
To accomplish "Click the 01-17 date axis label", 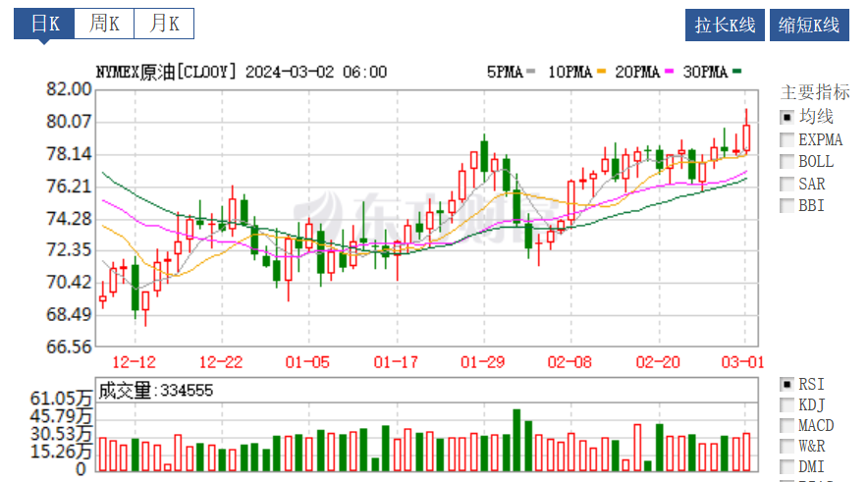I will 396,362.
